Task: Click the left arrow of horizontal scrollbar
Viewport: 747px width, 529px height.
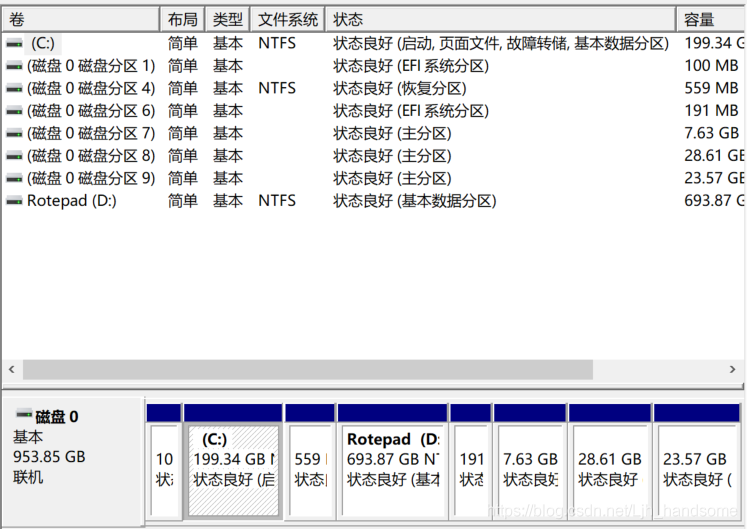Action: tap(12, 369)
